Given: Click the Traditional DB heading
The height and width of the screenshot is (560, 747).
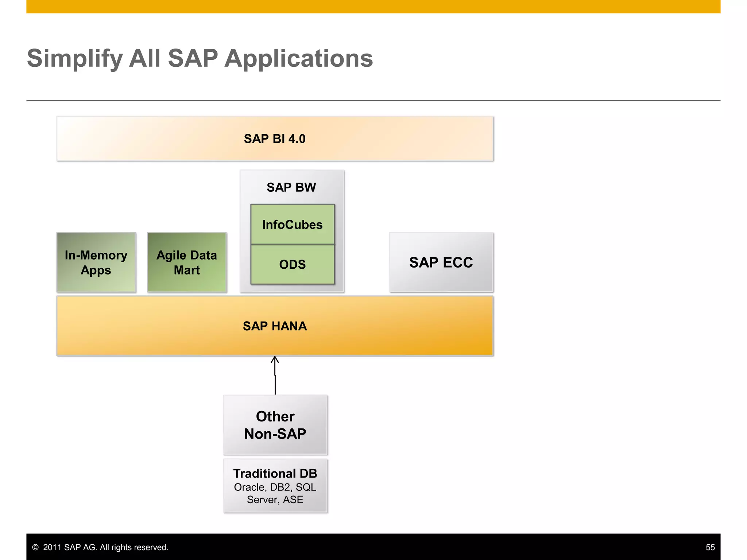Looking at the screenshot, I should [x=275, y=473].
